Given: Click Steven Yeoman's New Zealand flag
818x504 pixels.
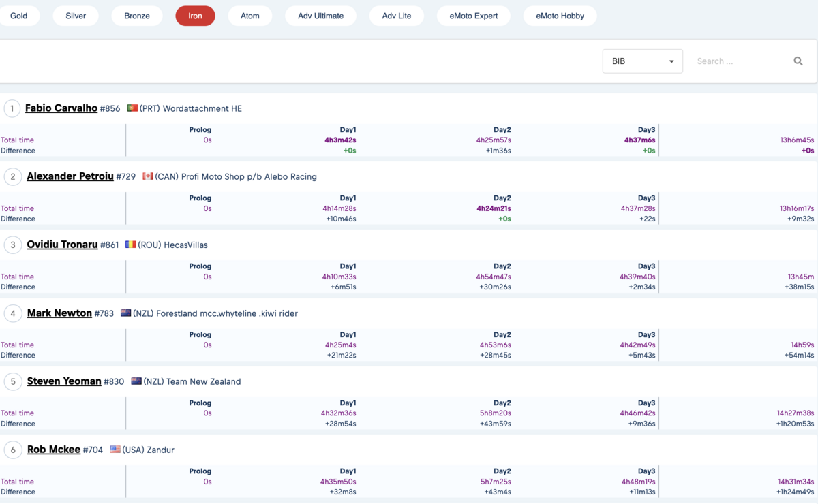Looking at the screenshot, I should coord(136,381).
